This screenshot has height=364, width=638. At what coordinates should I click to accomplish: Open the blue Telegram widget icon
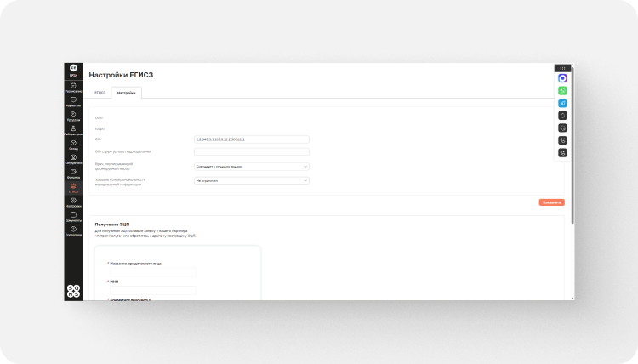click(562, 103)
